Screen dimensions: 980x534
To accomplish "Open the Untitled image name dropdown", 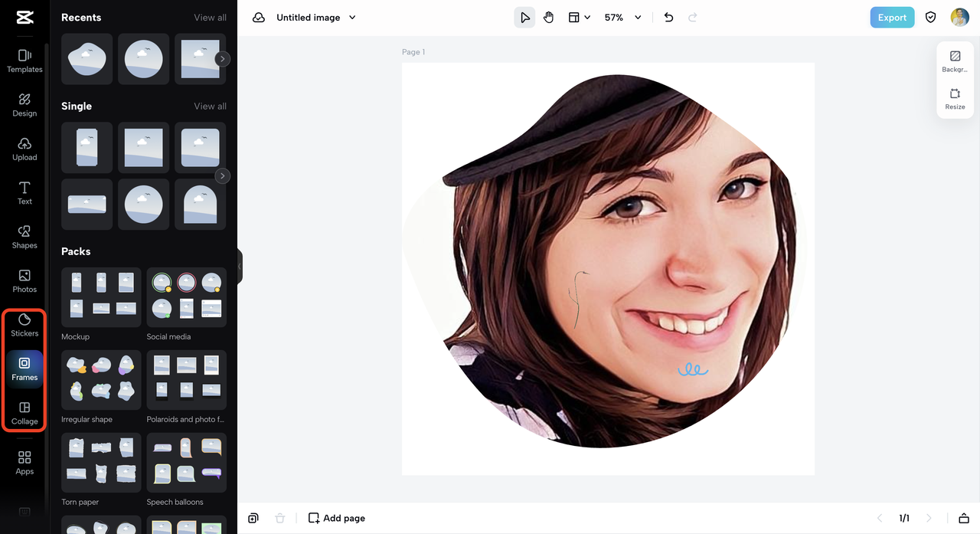I will 316,18.
